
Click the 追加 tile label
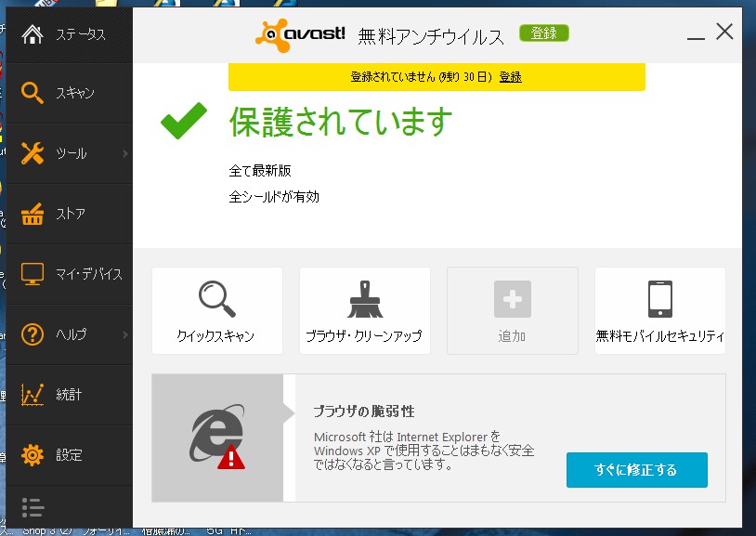point(512,335)
